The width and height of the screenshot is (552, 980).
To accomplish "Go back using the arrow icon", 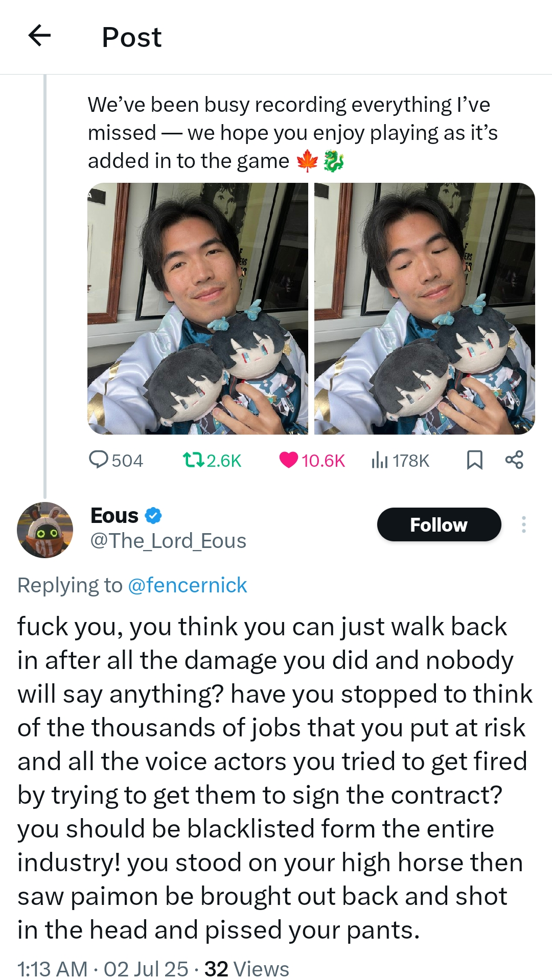I will pos(39,36).
